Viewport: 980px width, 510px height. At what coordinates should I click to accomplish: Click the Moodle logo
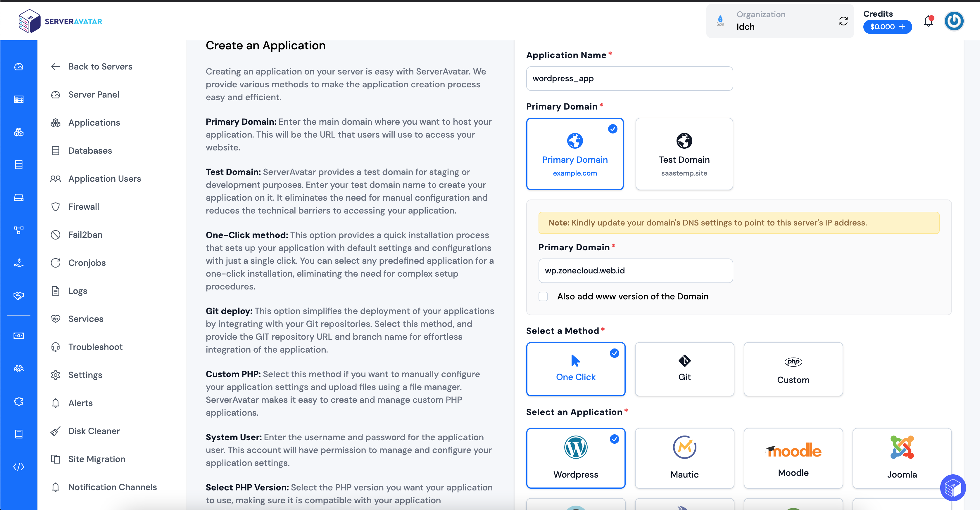tap(793, 450)
